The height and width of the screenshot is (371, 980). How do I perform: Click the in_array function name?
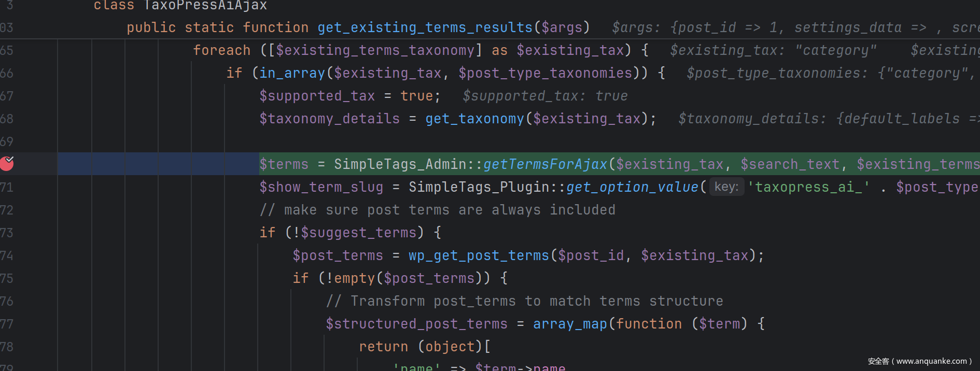[x=292, y=73]
